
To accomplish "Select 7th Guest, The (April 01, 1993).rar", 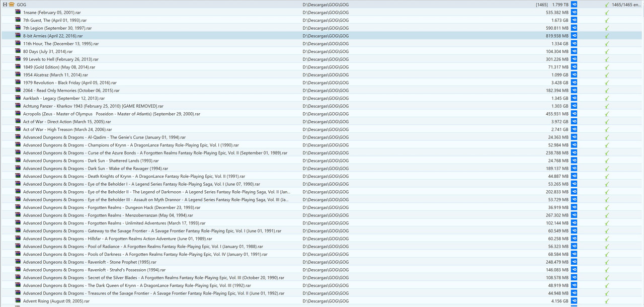I will pos(55,20).
